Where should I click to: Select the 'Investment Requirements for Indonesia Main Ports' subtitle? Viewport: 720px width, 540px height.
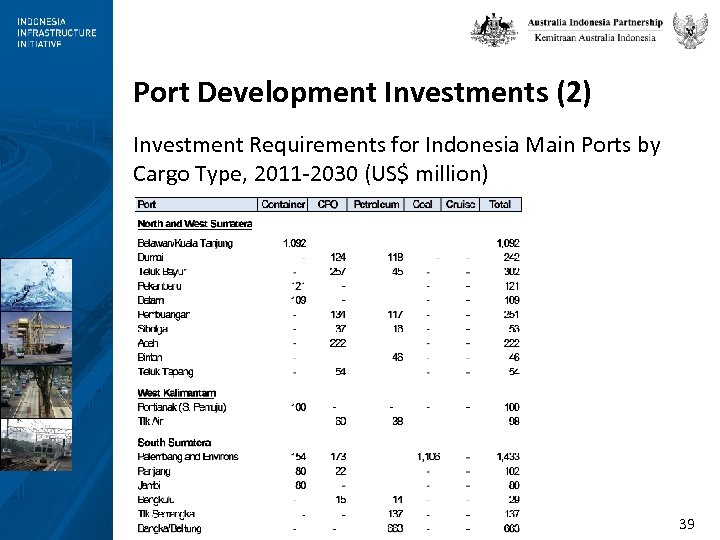[397, 159]
